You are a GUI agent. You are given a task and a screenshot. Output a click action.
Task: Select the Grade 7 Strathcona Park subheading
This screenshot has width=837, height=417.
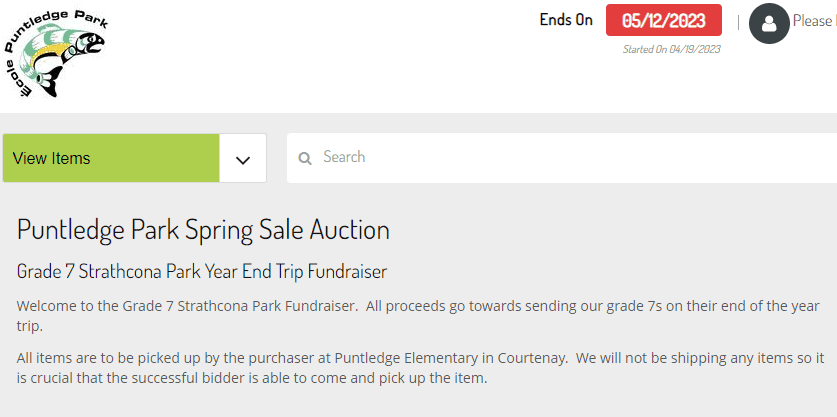(202, 272)
